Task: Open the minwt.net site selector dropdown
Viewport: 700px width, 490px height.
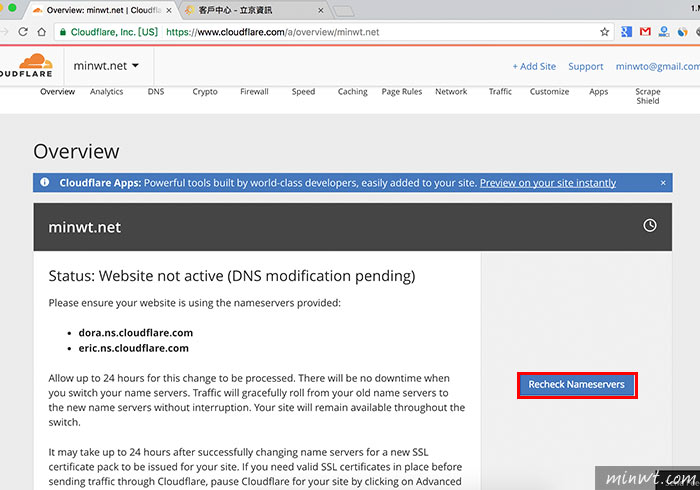Action: [106, 66]
